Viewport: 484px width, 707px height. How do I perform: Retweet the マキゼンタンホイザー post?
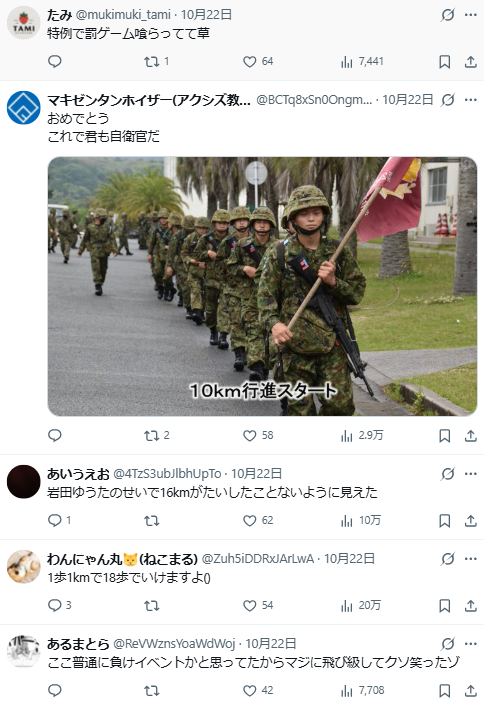pyautogui.click(x=157, y=436)
